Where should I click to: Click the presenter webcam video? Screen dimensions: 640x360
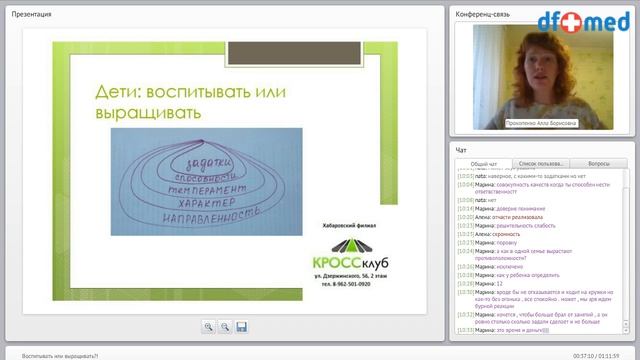pos(543,77)
